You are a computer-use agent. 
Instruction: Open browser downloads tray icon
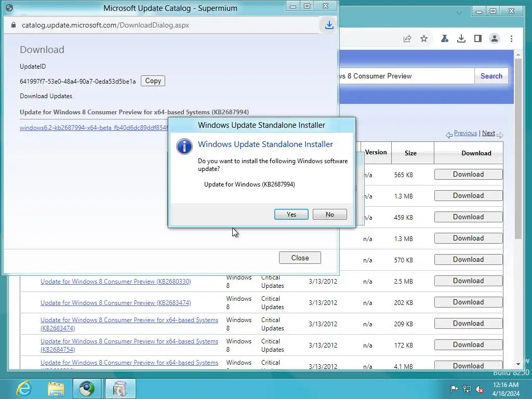(x=461, y=38)
